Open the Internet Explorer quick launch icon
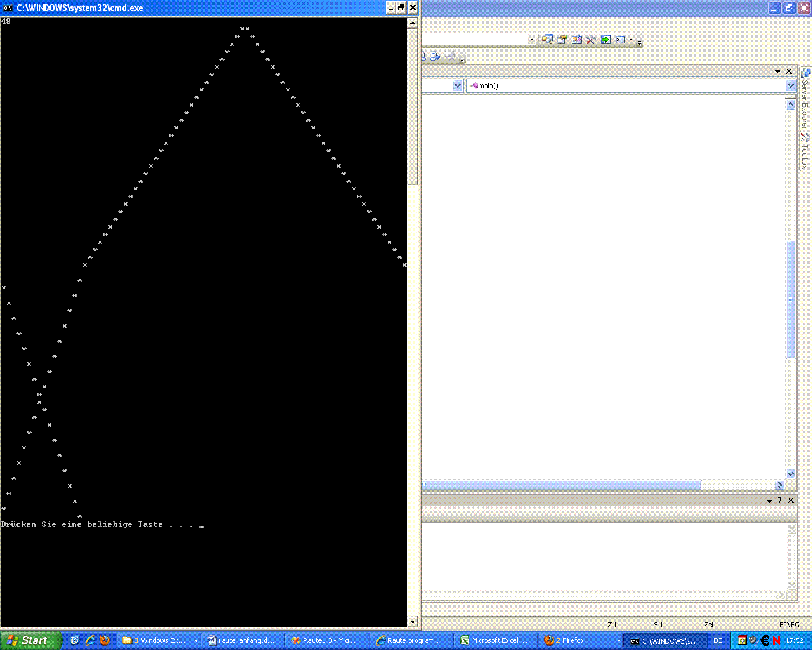Screen dimensions: 812x650 (x=90, y=640)
